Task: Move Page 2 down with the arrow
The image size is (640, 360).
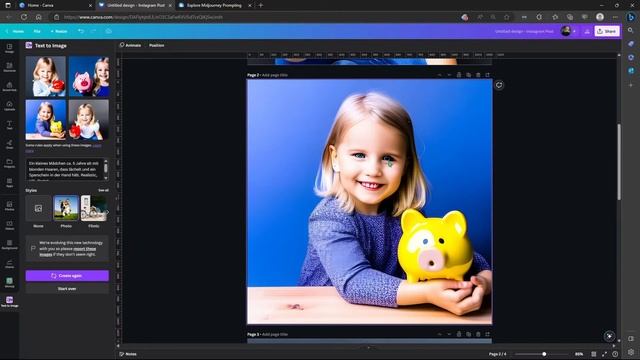Action: click(449, 75)
